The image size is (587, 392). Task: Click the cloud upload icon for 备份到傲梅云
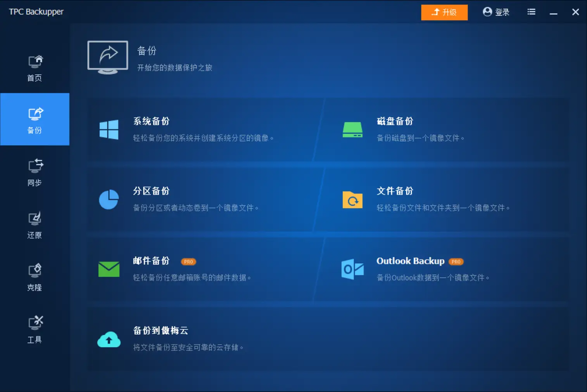coord(109,339)
